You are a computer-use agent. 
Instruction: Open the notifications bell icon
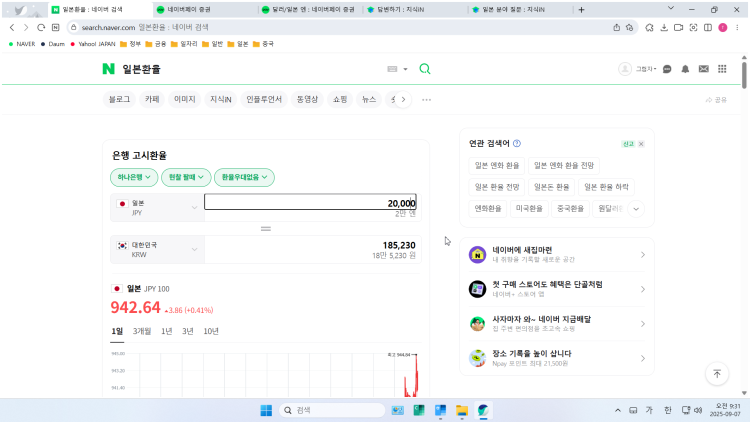685,69
